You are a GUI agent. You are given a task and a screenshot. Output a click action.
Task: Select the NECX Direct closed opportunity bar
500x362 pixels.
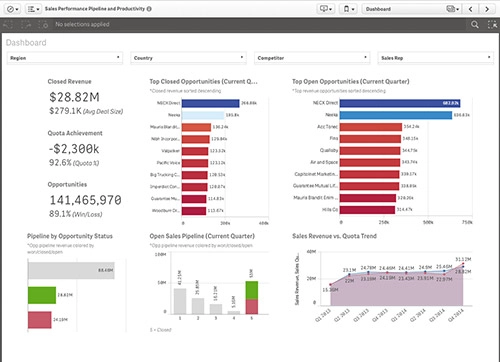pos(210,103)
